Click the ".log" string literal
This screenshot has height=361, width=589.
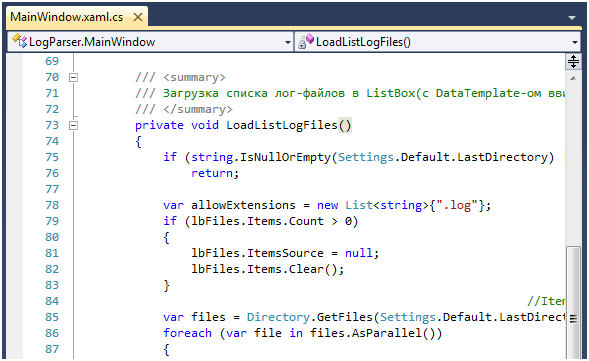pos(457,205)
